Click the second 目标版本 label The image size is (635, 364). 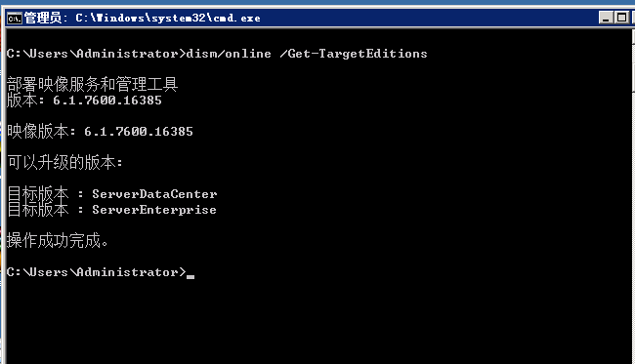[x=38, y=210]
